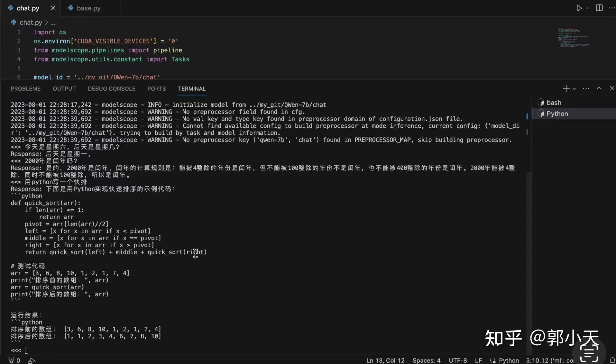Click chat.py in the breadcrumb
Screen dimensions: 616x364
click(31, 23)
